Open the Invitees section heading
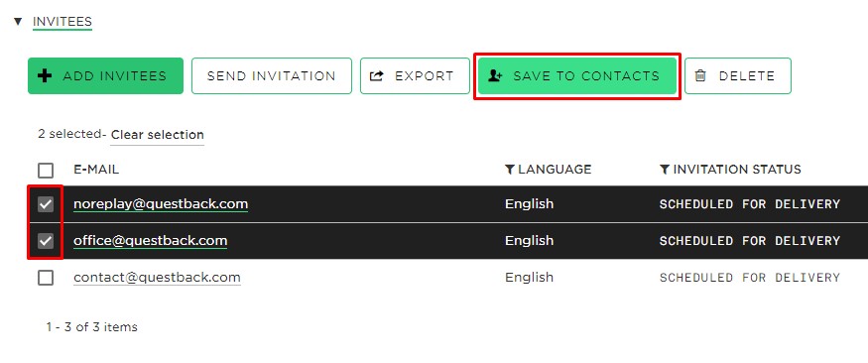Screen dimensions: 868x363 tap(62, 22)
